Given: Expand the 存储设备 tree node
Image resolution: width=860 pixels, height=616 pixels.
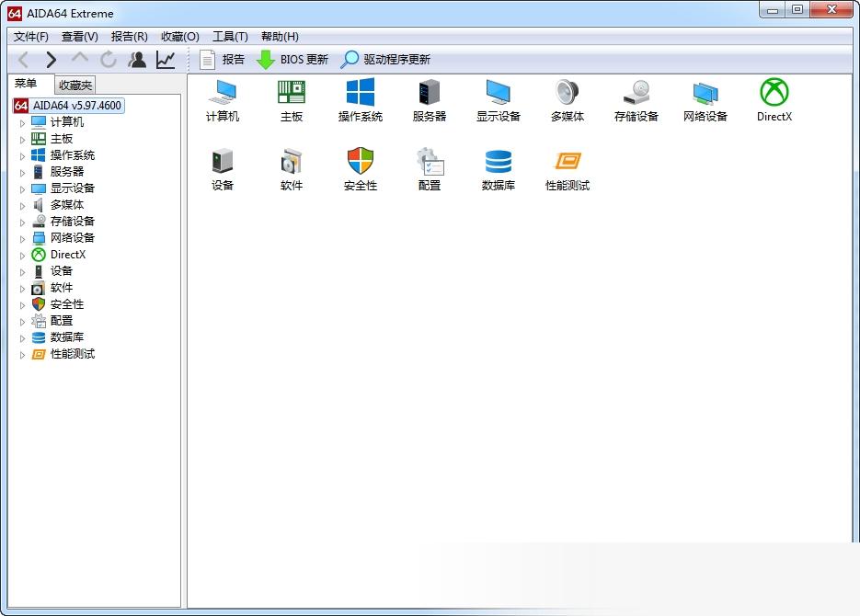Looking at the screenshot, I should pyautogui.click(x=22, y=222).
